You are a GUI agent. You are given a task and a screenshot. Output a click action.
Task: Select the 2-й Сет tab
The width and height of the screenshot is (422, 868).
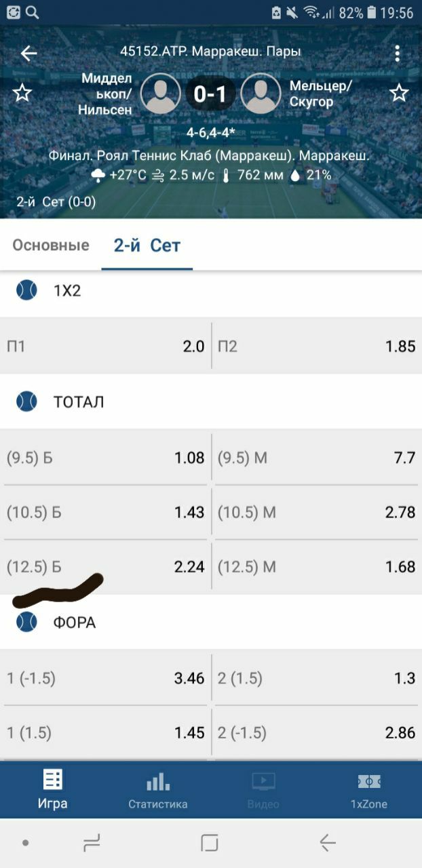coord(147,245)
